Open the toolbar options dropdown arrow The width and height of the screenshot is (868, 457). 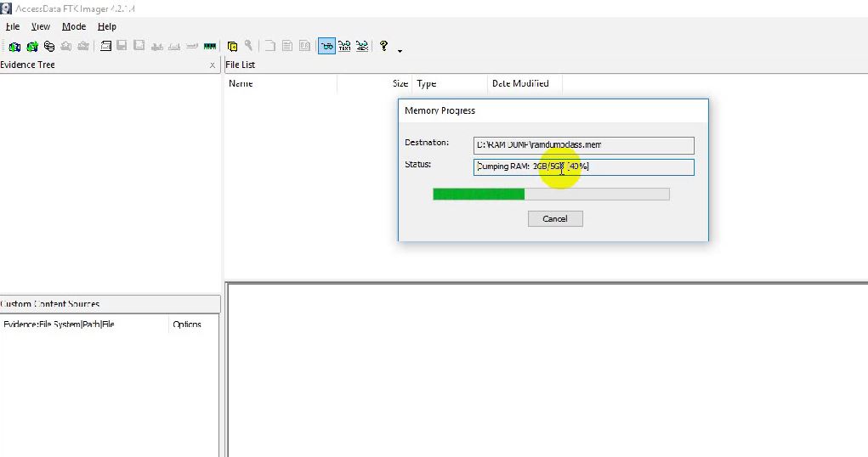(400, 51)
